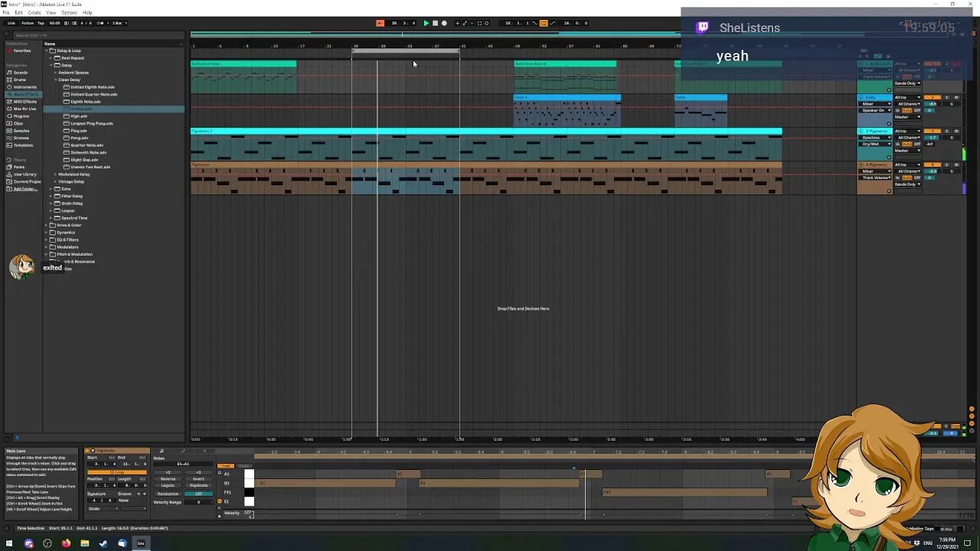The height and width of the screenshot is (551, 980).
Task: Open User Library in Places
Action: click(x=24, y=174)
